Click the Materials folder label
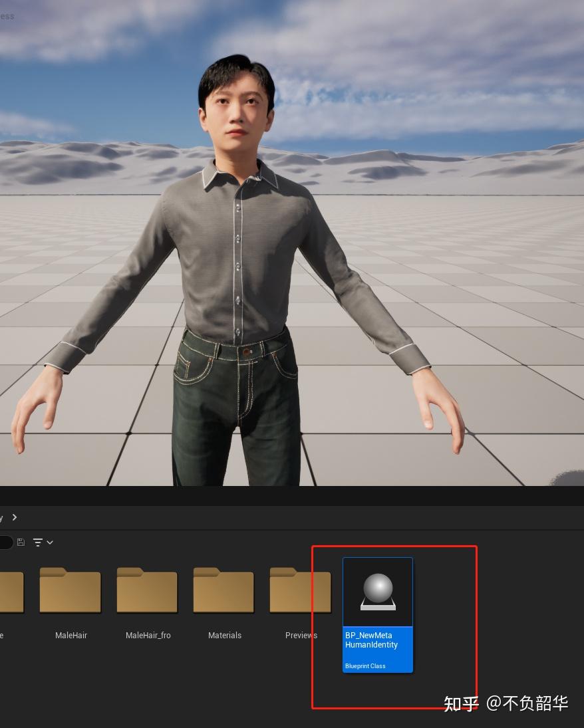This screenshot has height=728, width=584. coord(225,635)
